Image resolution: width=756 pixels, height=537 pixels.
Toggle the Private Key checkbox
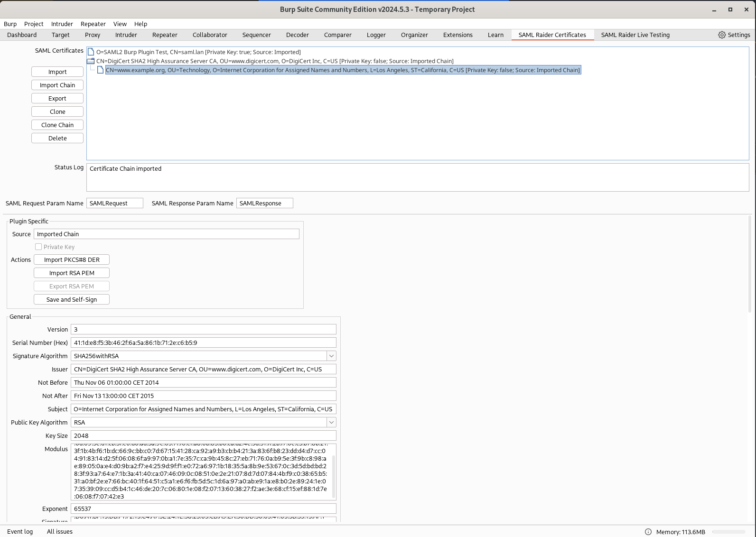[x=38, y=247]
